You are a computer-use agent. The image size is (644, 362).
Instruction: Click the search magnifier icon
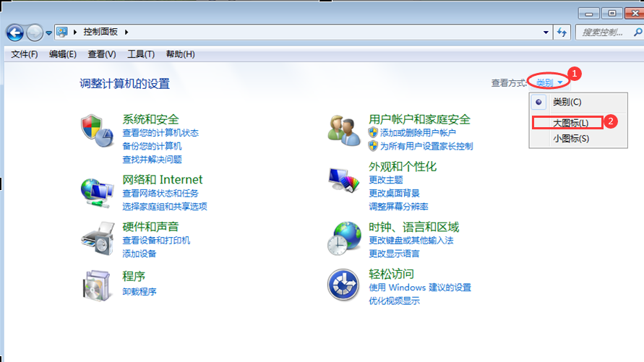click(637, 32)
